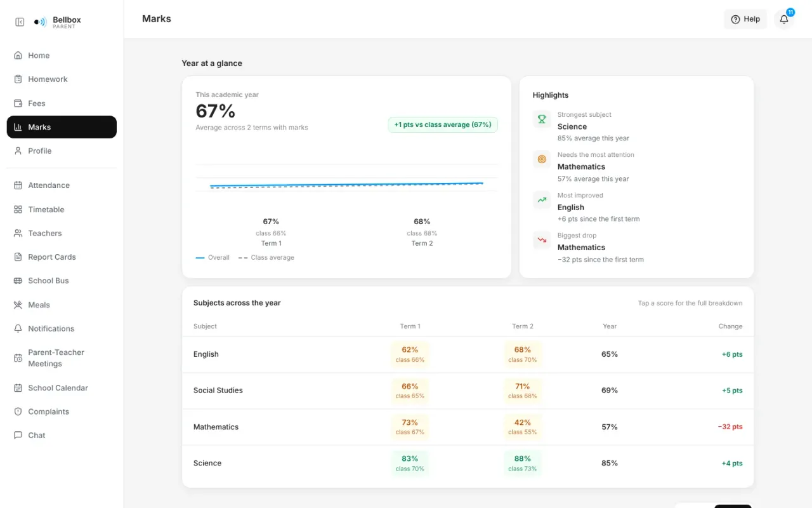Click the Bellbox Parent logo

pyautogui.click(x=57, y=22)
